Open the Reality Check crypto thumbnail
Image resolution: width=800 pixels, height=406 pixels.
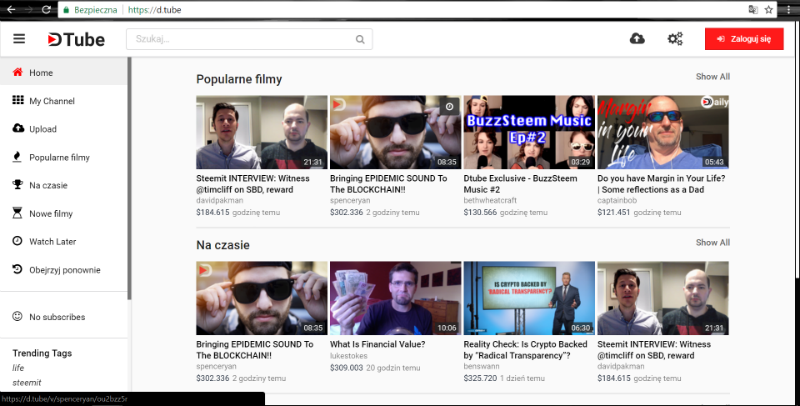[529, 298]
